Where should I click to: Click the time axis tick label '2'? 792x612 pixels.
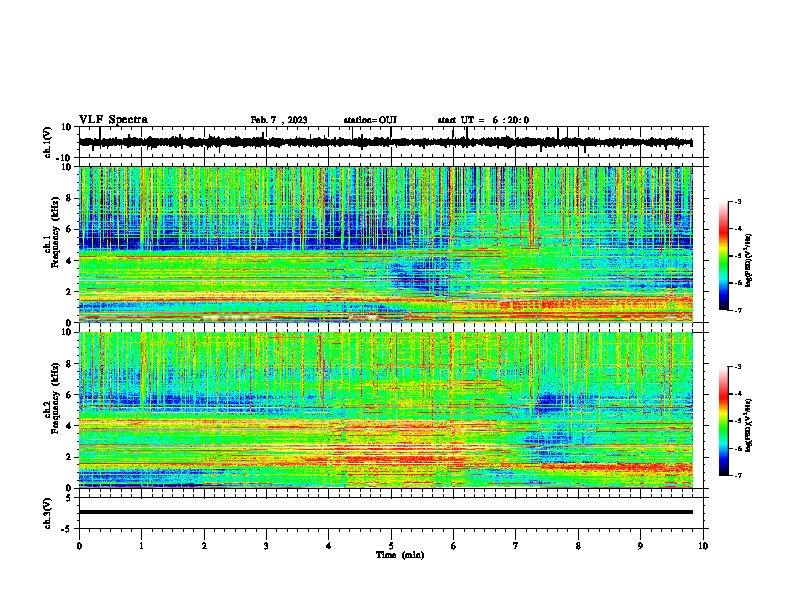click(204, 546)
